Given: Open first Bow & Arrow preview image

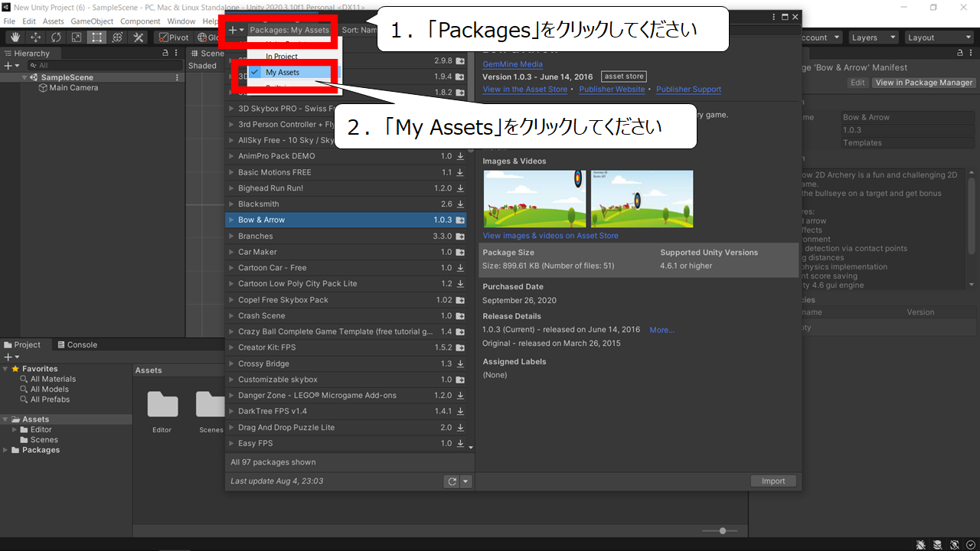Looking at the screenshot, I should tap(534, 199).
